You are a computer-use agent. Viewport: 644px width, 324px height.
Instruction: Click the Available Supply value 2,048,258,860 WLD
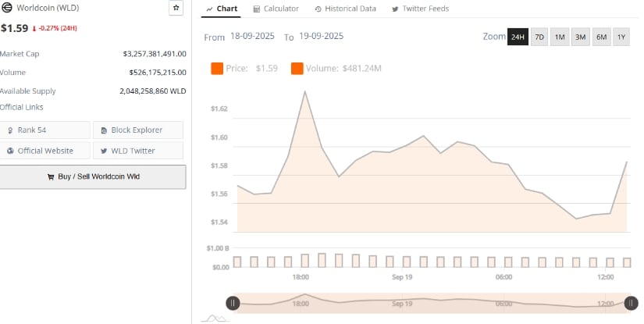pyautogui.click(x=153, y=91)
